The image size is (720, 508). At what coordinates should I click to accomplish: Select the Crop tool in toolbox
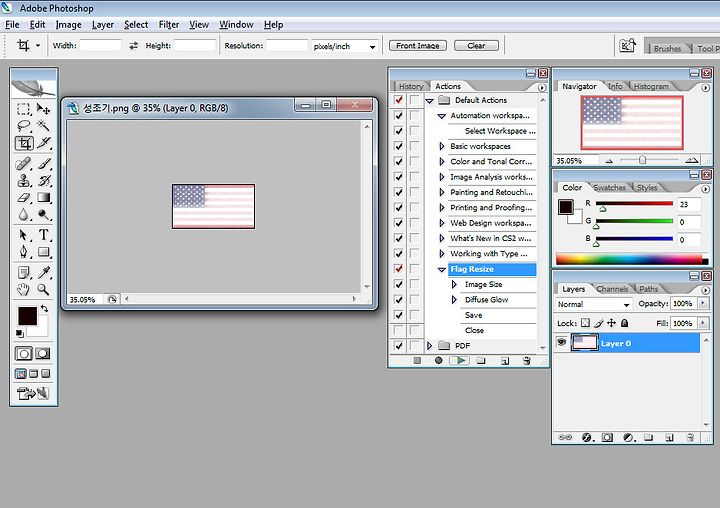(24, 143)
